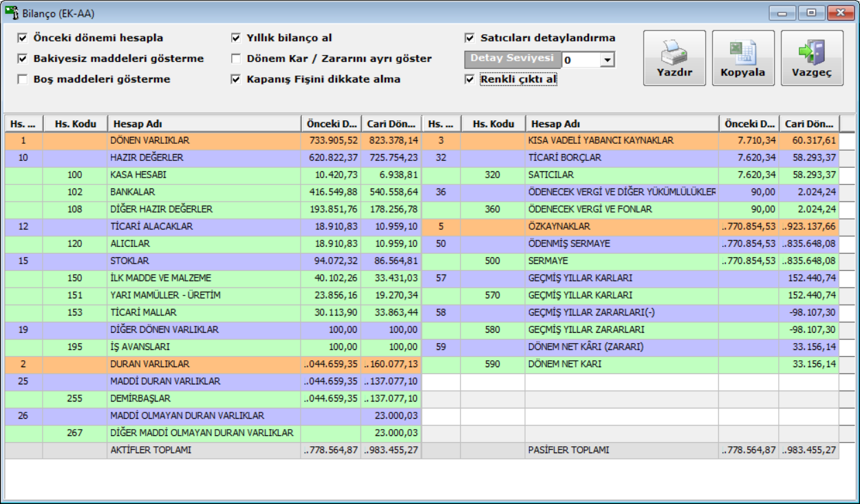Click the Bilanço title bar app icon
Screen dimensions: 860x504
pos(12,12)
